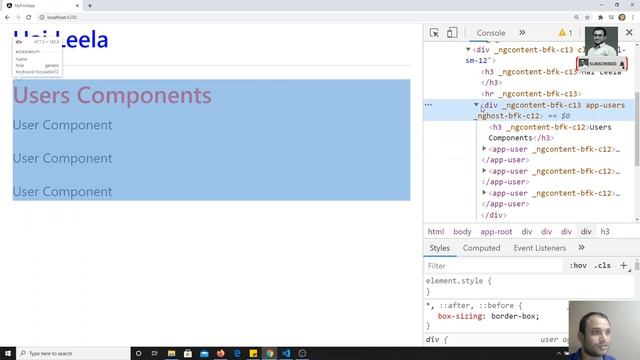Image resolution: width=640 pixels, height=360 pixels.
Task: Open a new browser tab
Action: (x=90, y=6)
